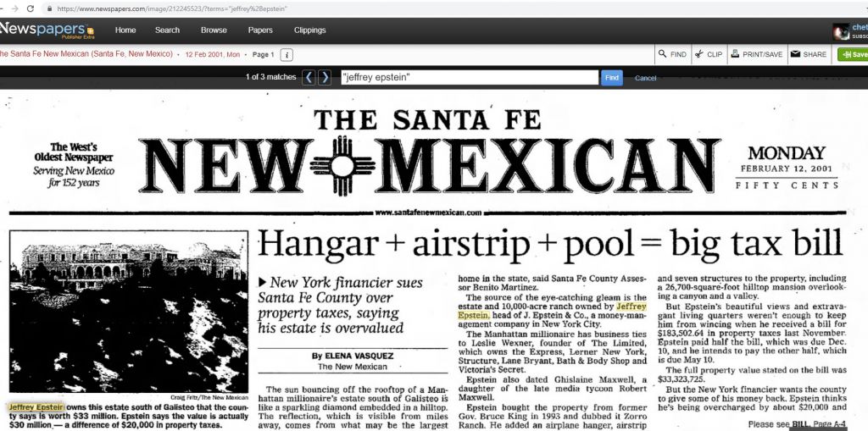Click highlighted Jeffrey Epstein in article body
The width and height of the screenshot is (868, 431).
[631, 306]
